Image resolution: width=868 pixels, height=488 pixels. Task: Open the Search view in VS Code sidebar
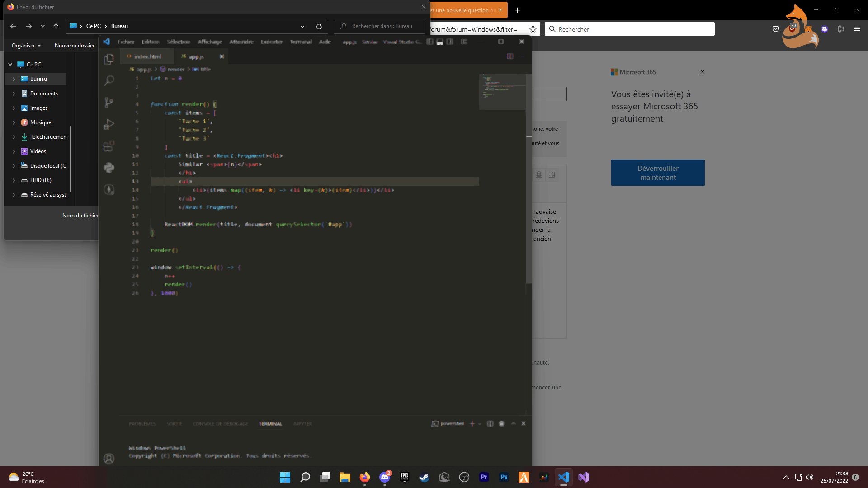(109, 81)
